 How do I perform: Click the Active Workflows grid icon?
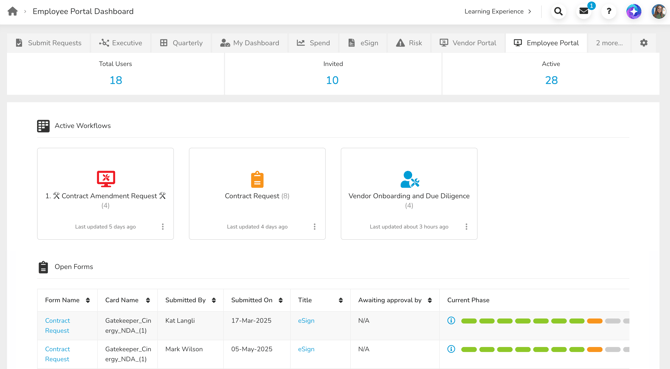43,126
